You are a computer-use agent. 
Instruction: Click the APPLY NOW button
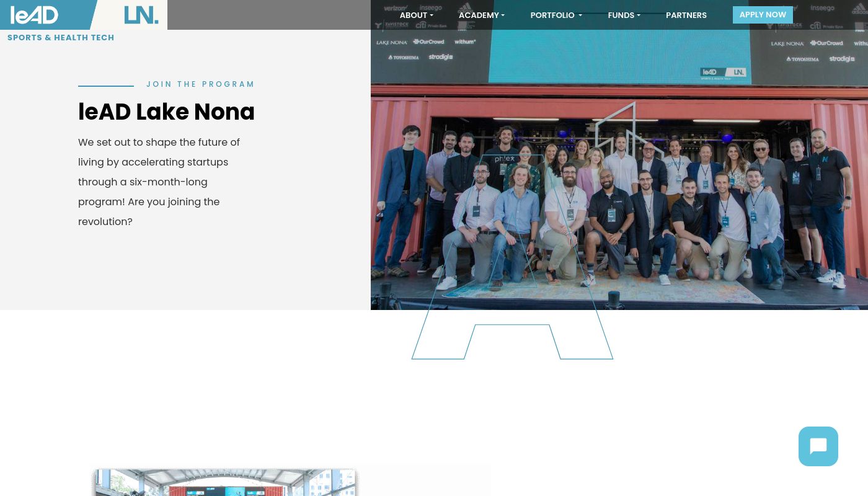coord(763,15)
